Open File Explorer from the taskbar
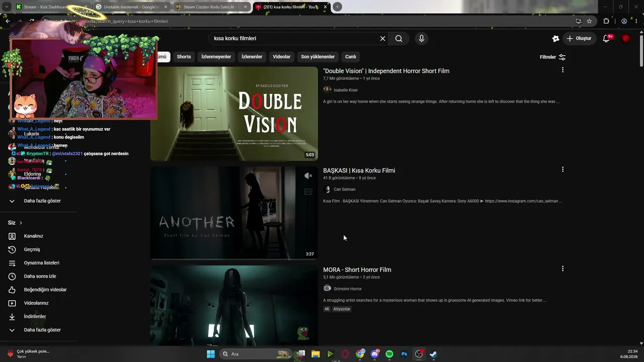This screenshot has width=644, height=362. tap(315, 354)
